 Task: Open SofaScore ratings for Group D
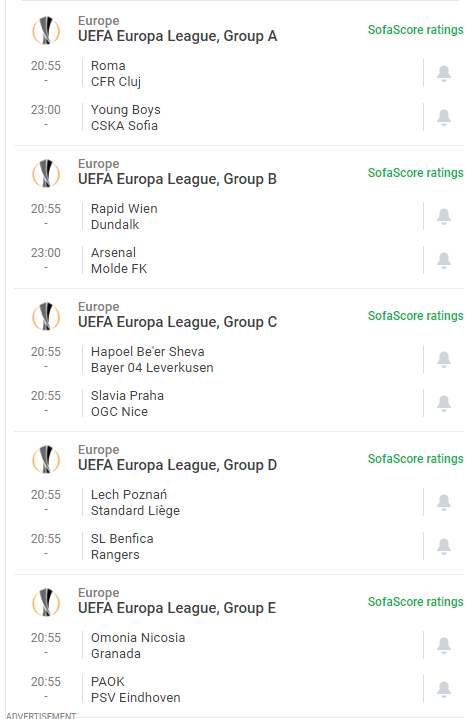[x=415, y=459]
